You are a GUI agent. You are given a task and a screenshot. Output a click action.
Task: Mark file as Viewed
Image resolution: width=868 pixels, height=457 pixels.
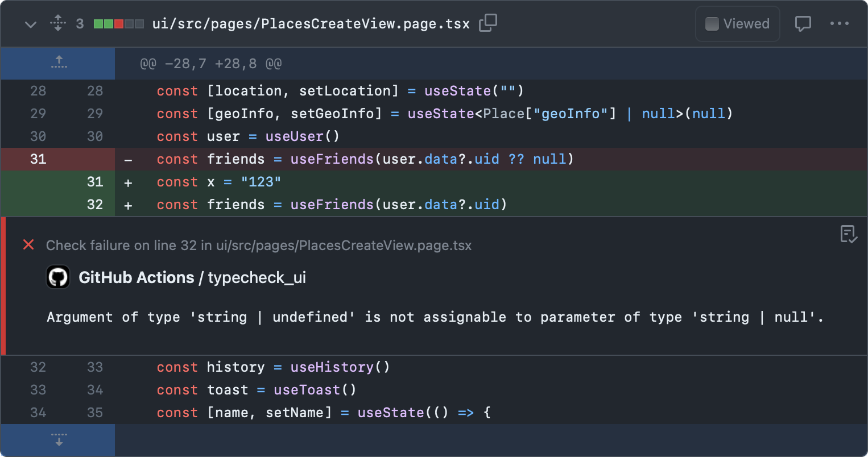tap(737, 24)
